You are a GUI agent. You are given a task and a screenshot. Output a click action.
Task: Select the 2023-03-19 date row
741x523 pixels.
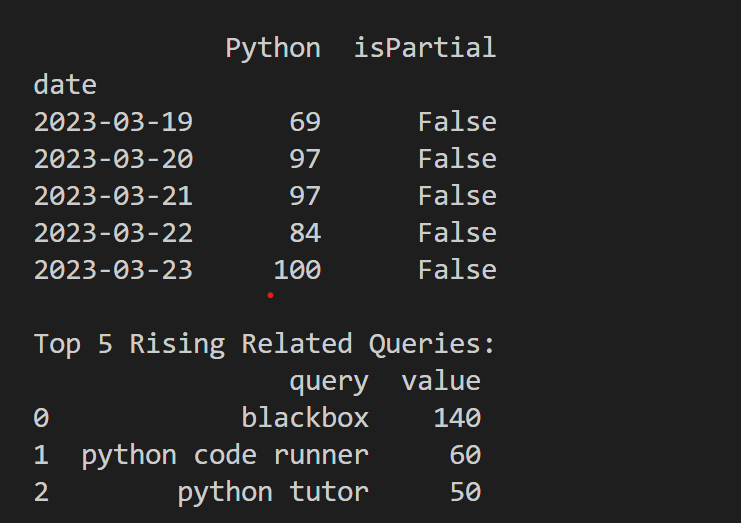click(265, 122)
